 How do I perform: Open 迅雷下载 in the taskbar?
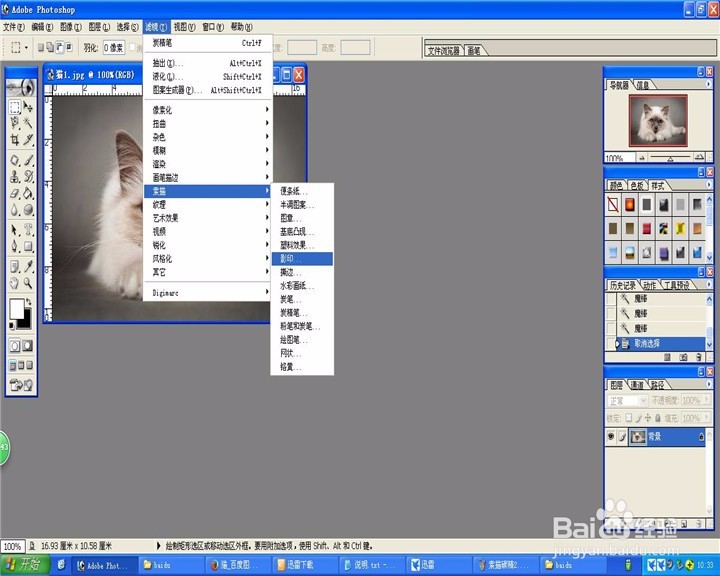pyautogui.click(x=304, y=565)
